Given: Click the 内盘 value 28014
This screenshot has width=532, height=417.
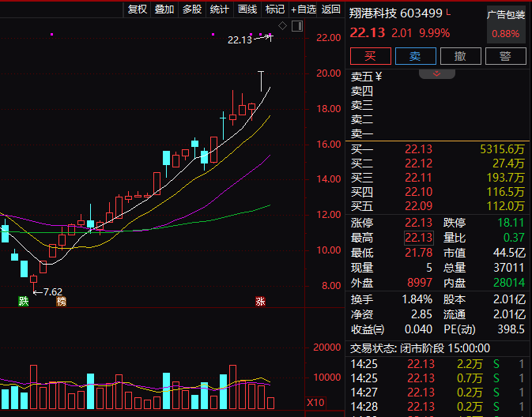Looking at the screenshot, I should (x=509, y=283).
